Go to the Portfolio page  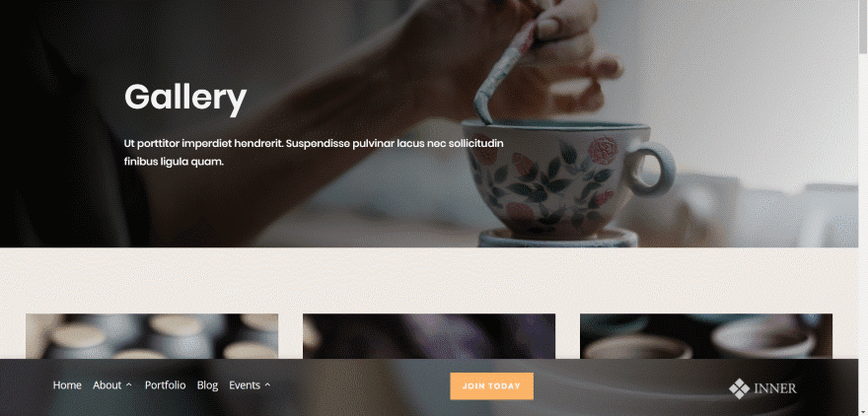tap(165, 385)
